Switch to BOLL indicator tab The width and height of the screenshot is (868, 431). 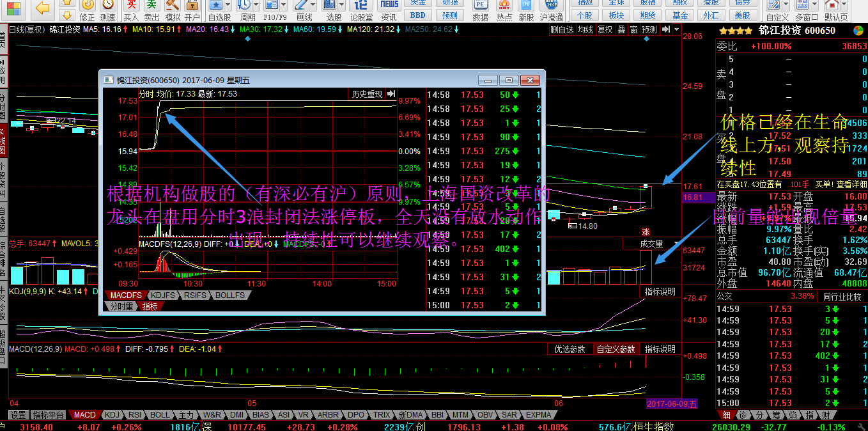(x=160, y=415)
